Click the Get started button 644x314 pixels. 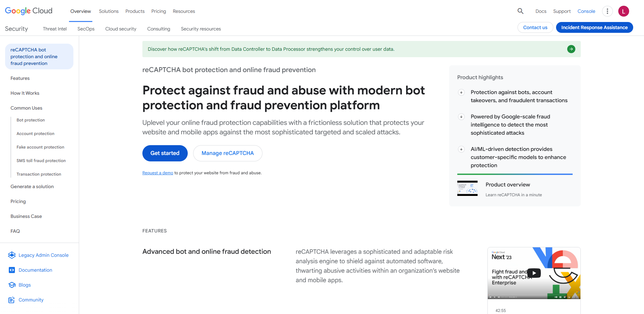point(165,153)
